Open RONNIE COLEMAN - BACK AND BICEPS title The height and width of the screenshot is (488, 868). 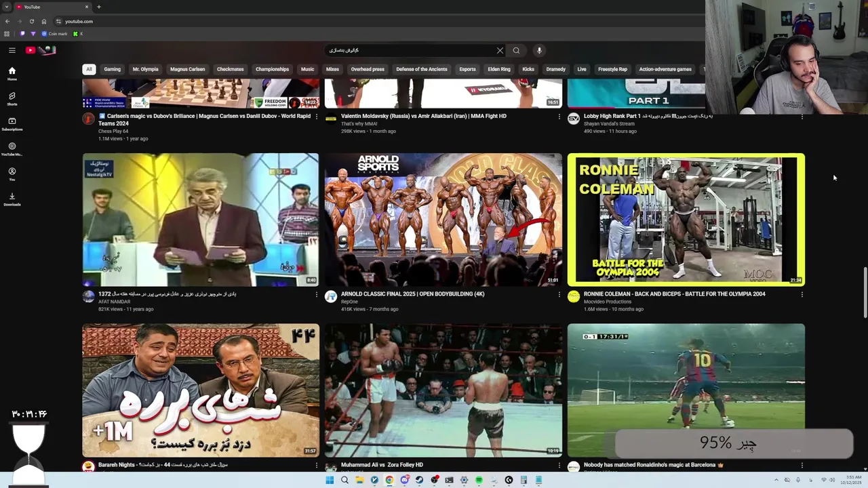point(675,294)
